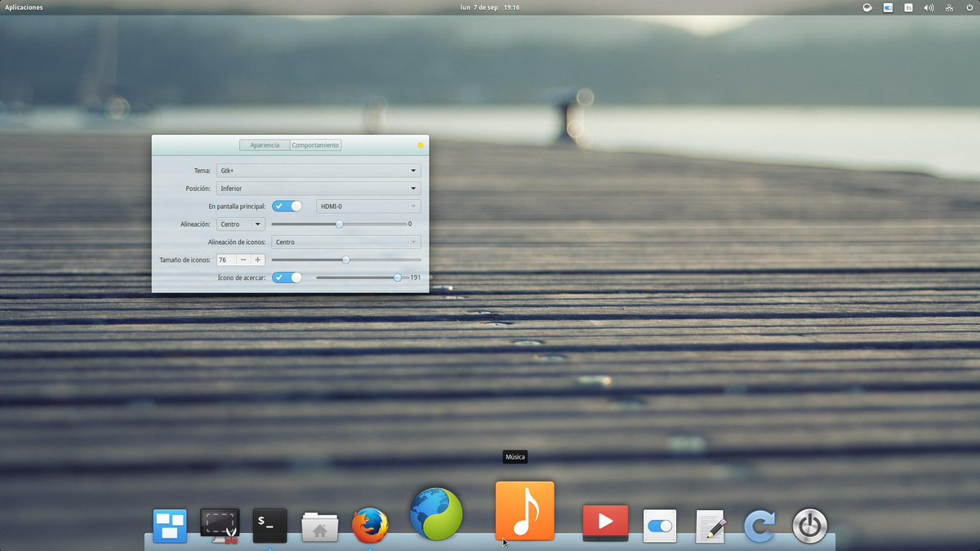
Task: Open the HDMI-0 monitor dropdown
Action: [368, 207]
